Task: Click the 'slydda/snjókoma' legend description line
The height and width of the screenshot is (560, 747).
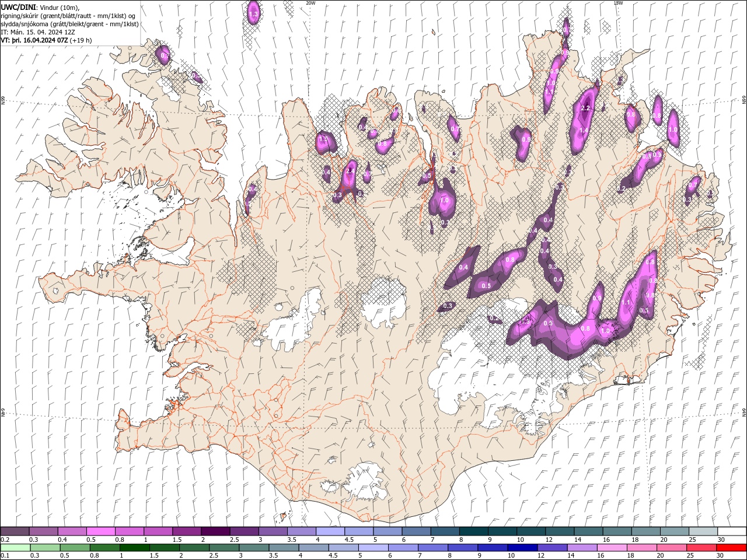Action: pos(68,24)
